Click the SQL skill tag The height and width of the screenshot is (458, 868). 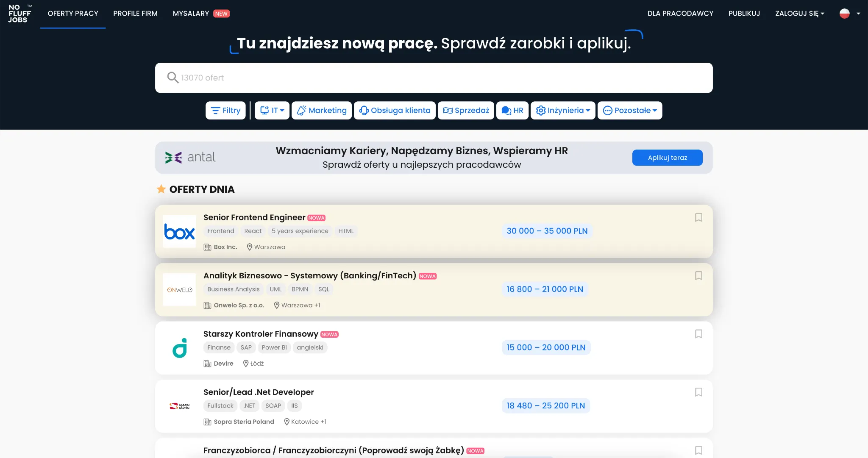[324, 289]
